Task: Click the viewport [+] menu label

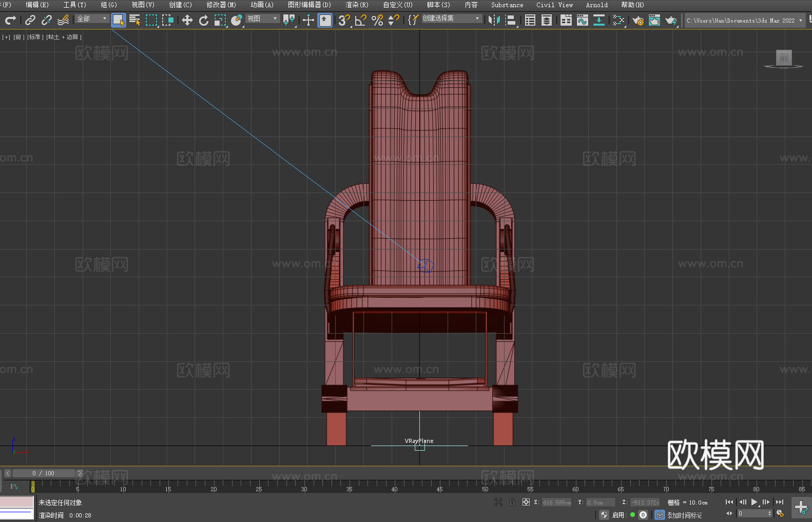Action: (x=6, y=37)
